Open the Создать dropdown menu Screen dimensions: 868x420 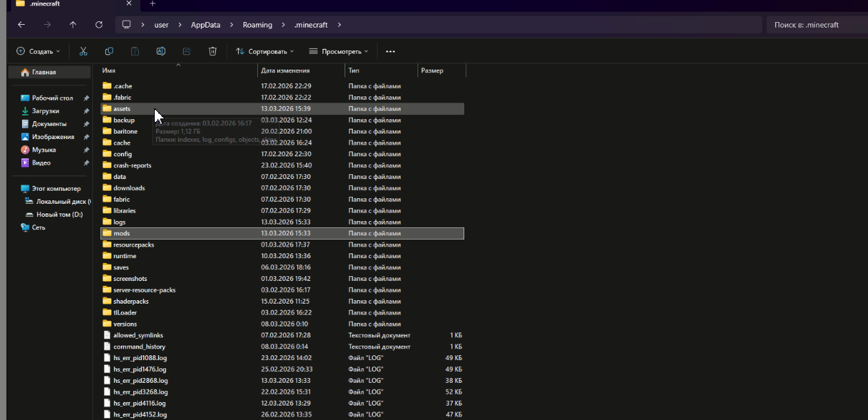click(x=39, y=51)
